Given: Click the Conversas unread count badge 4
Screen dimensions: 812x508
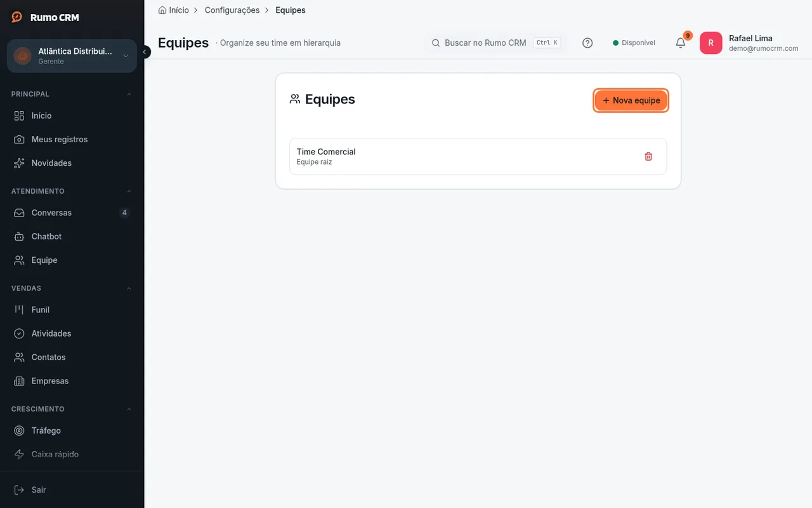Looking at the screenshot, I should pyautogui.click(x=124, y=213).
